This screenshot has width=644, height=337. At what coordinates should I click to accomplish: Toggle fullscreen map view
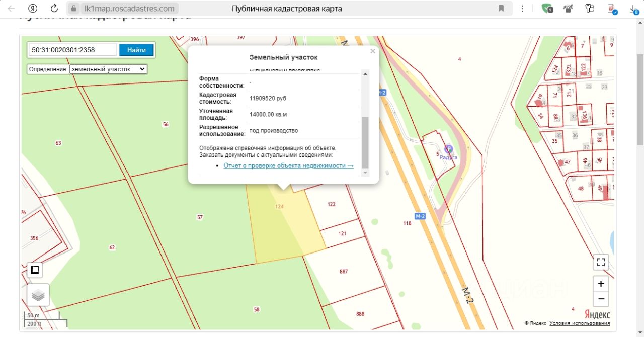pyautogui.click(x=600, y=262)
